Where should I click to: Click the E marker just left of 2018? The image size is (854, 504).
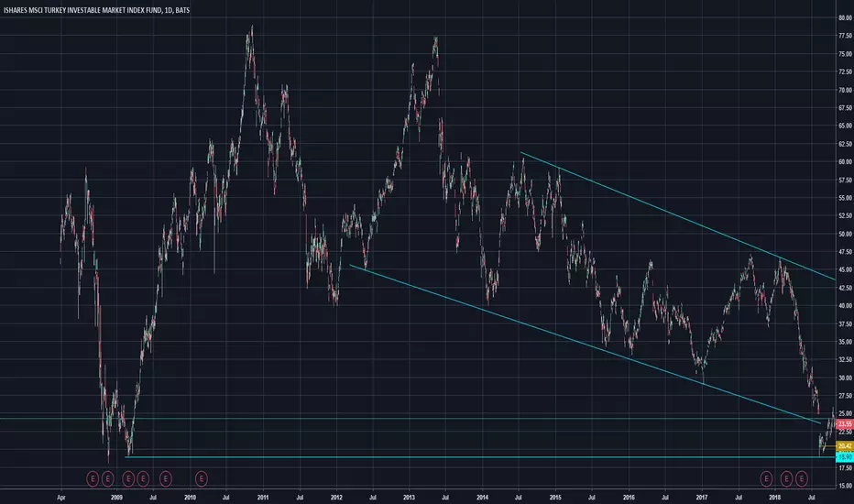coord(766,479)
